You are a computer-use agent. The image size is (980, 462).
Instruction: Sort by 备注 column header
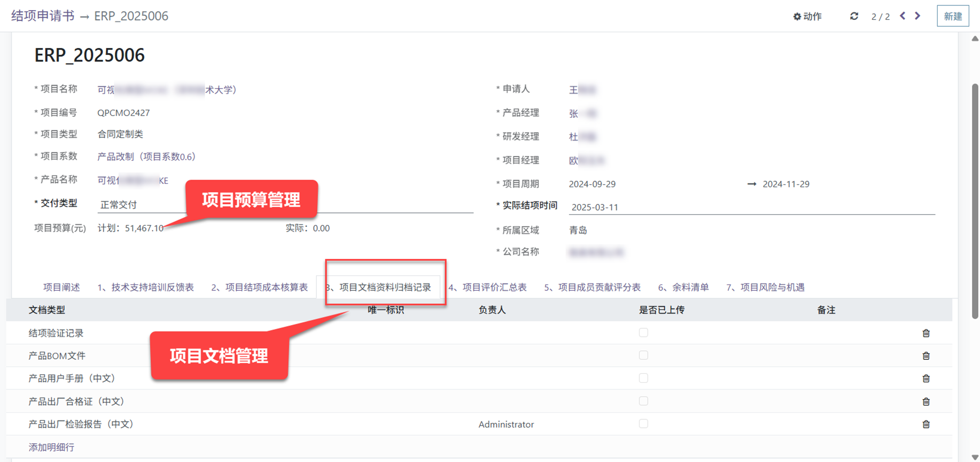tap(826, 310)
